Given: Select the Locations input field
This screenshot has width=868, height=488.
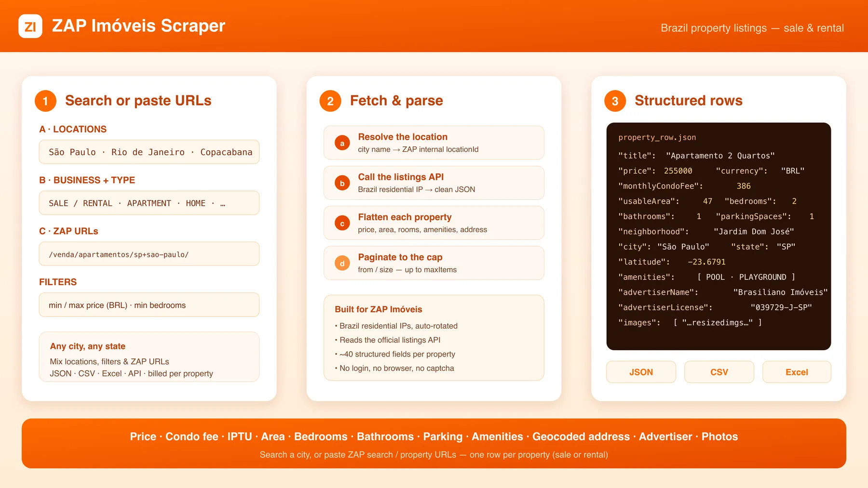Looking at the screenshot, I should (149, 152).
